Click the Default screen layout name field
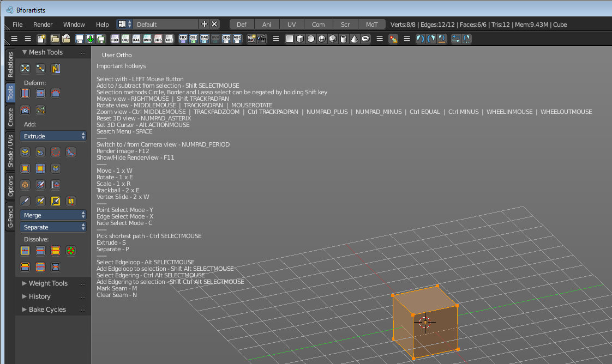Image resolution: width=612 pixels, height=364 pixels. (x=165, y=24)
